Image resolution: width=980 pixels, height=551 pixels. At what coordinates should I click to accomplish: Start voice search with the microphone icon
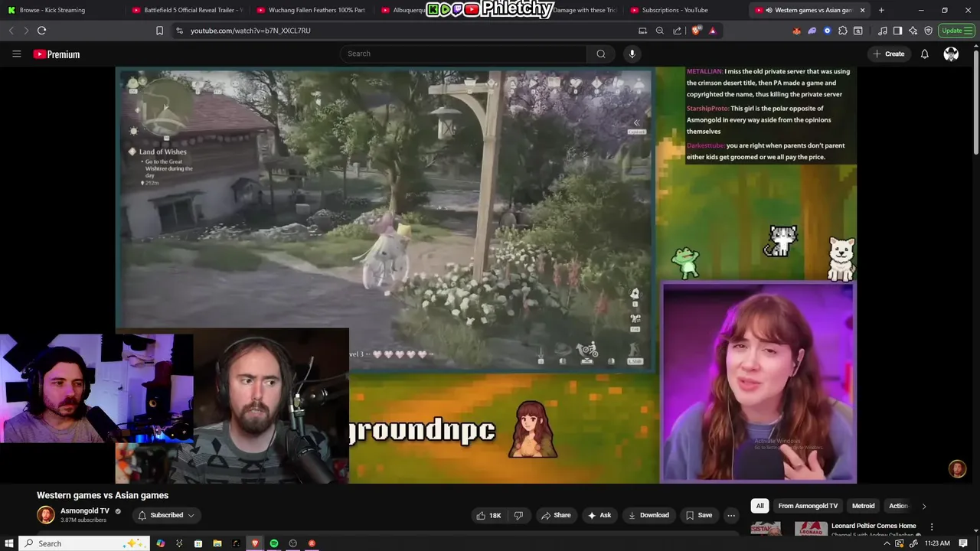coord(632,54)
